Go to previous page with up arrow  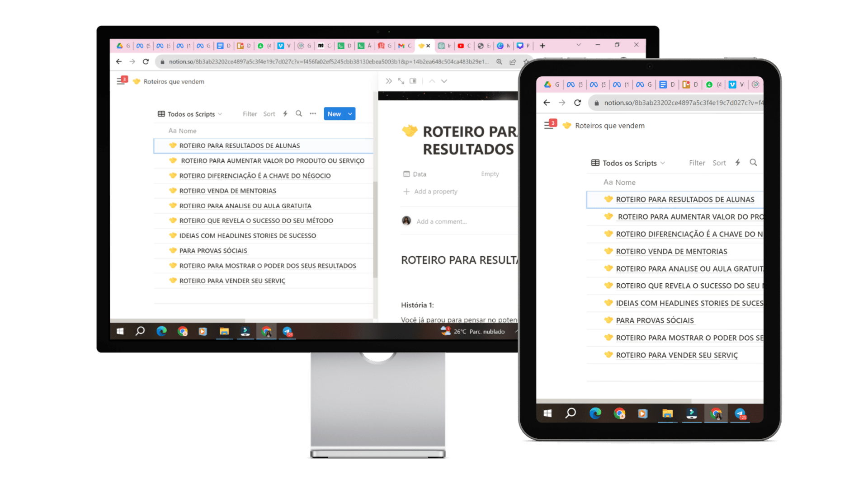432,81
